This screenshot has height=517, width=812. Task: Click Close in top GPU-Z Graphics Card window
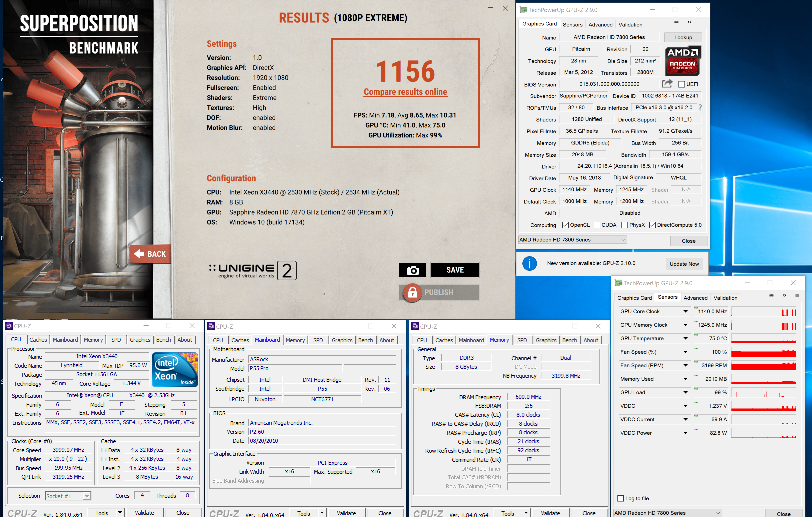click(688, 241)
